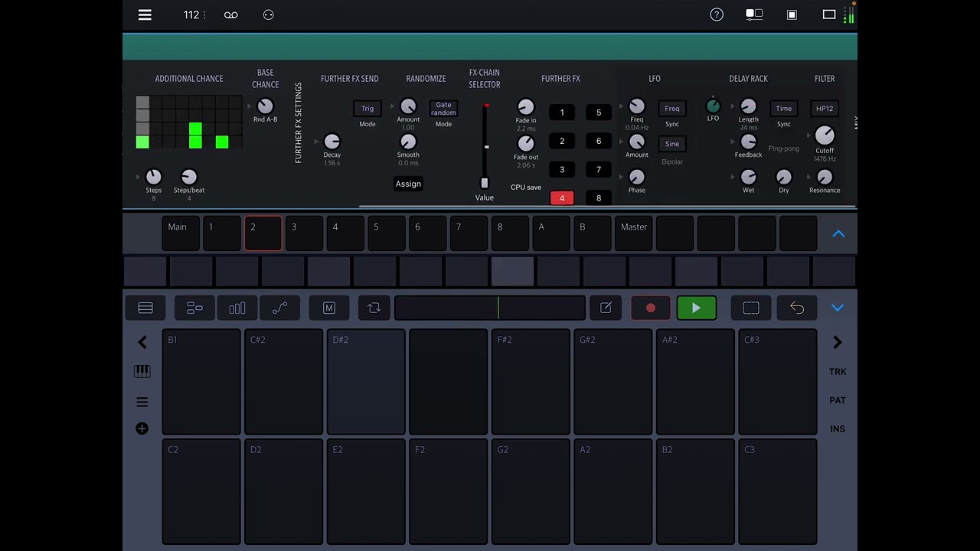Select channel tab A
980x551 pixels.
(552, 233)
